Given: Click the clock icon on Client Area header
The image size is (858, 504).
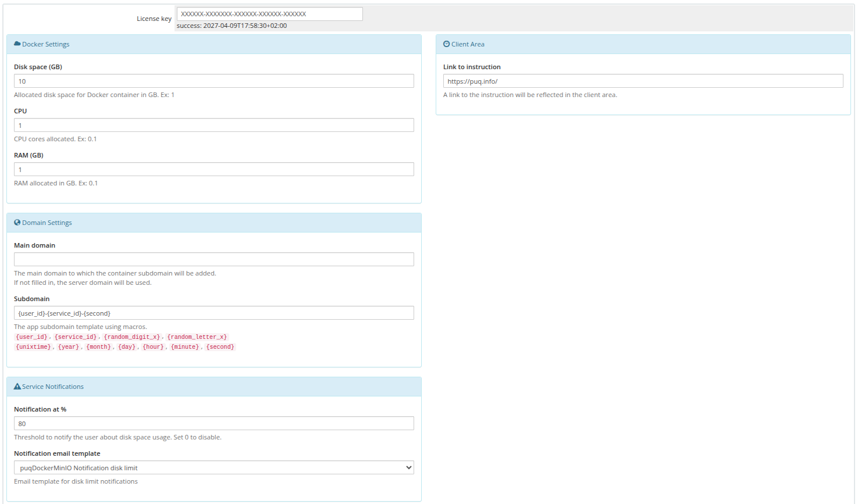Looking at the screenshot, I should [x=446, y=44].
